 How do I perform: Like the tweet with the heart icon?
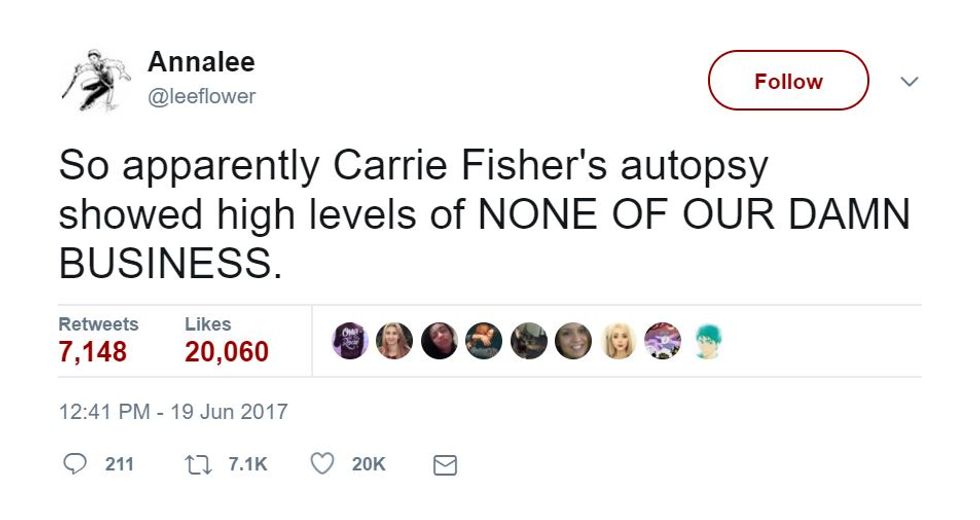(x=321, y=464)
